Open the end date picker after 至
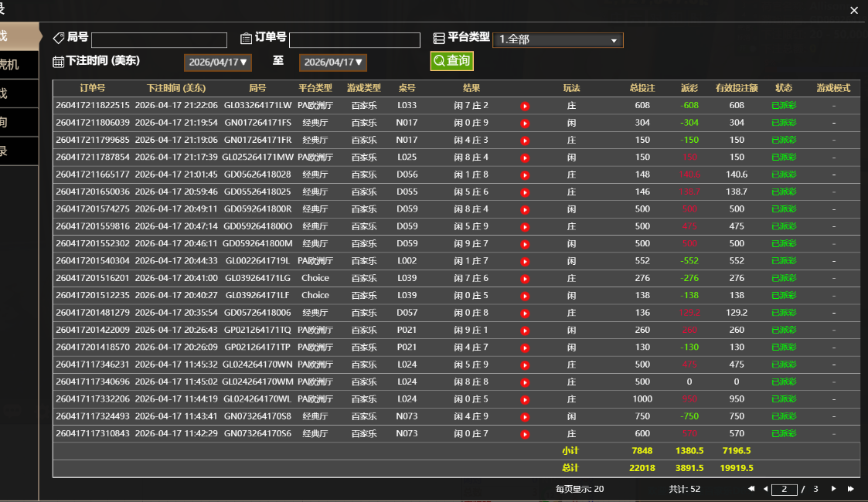The height and width of the screenshot is (502, 868). [333, 63]
